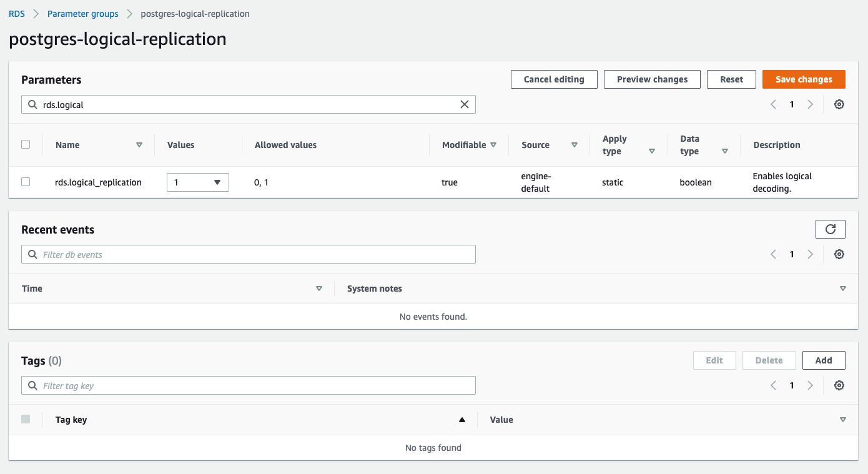The width and height of the screenshot is (868, 474).
Task: Sort by Apply type column arrow
Action: tap(652, 151)
